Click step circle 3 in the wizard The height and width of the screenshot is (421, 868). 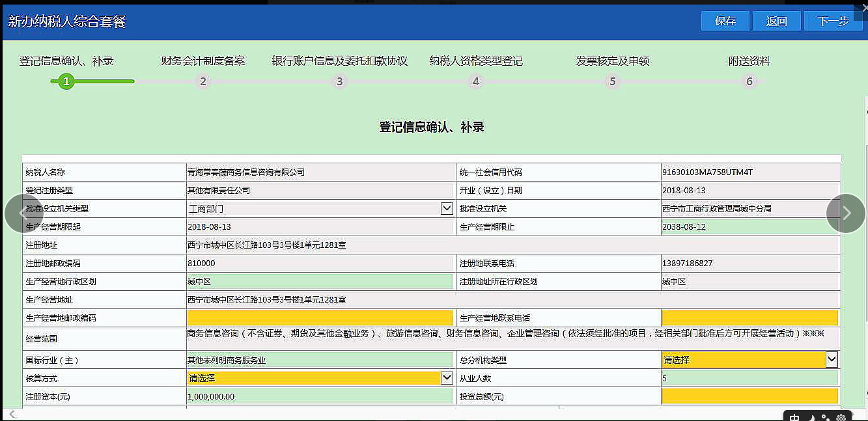[x=339, y=81]
